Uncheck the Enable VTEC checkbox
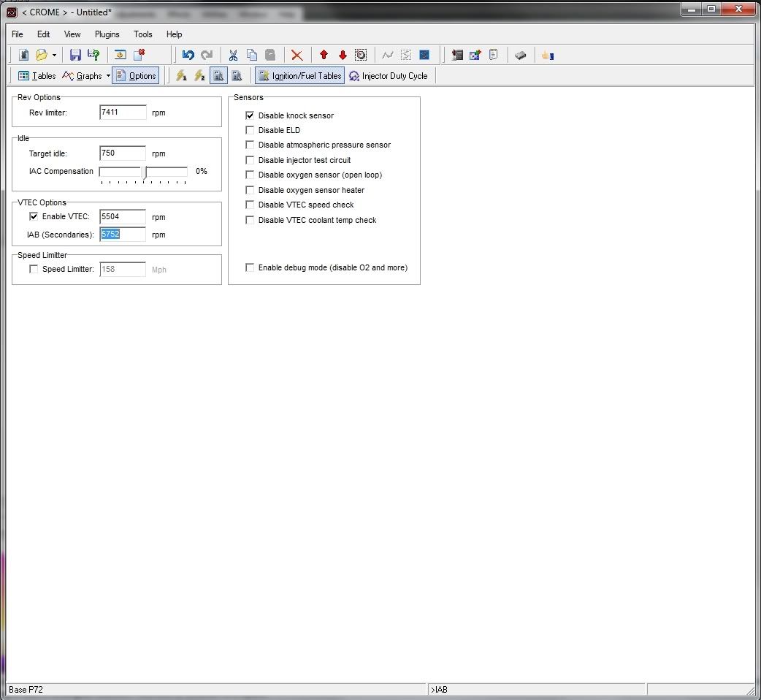This screenshot has height=700, width=761. coord(34,216)
